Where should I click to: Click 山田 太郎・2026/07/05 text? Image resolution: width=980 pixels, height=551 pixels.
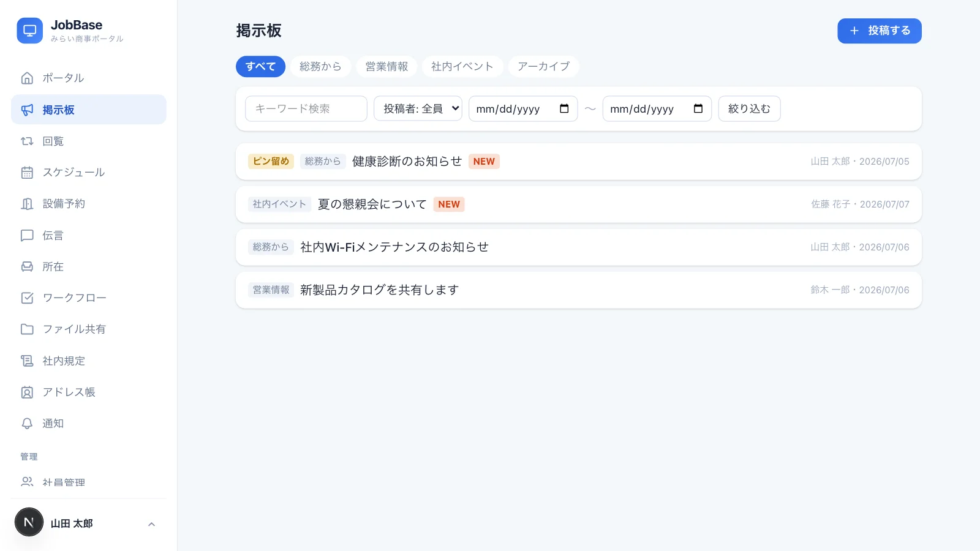pyautogui.click(x=860, y=162)
